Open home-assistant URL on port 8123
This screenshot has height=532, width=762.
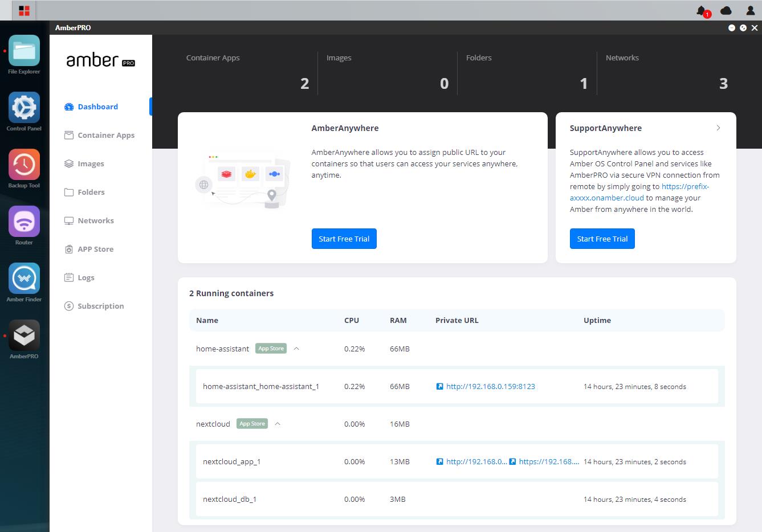(490, 386)
